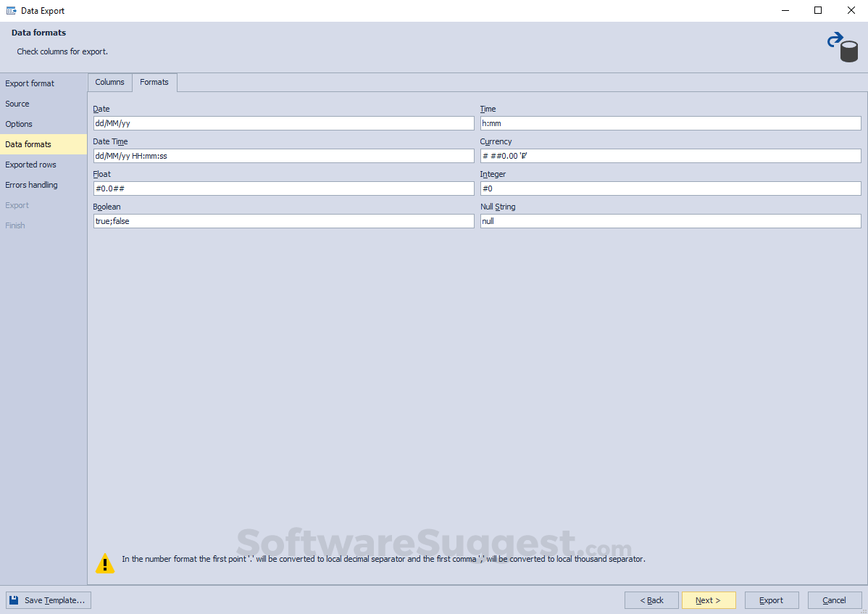This screenshot has width=868, height=614.
Task: Open the Errors handling step
Action: tap(31, 184)
